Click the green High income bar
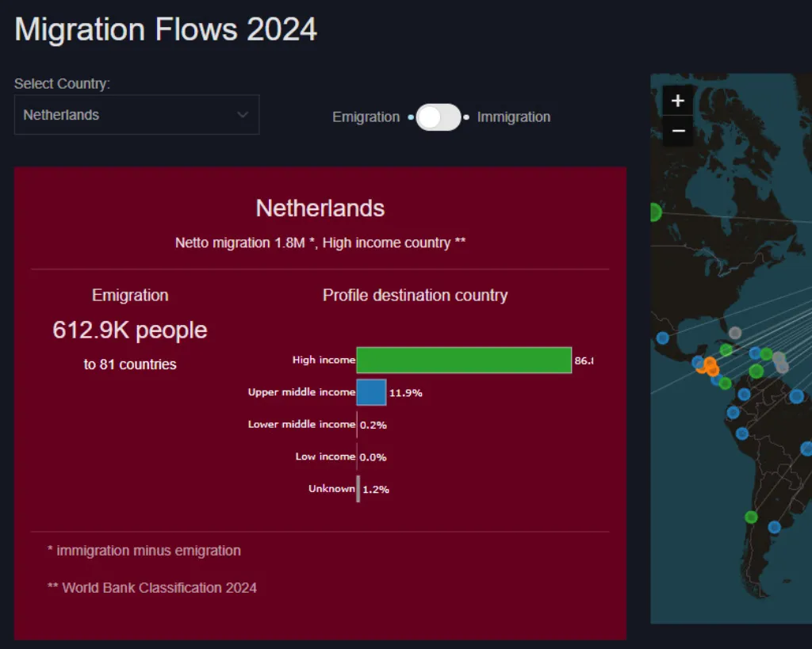 coord(464,360)
